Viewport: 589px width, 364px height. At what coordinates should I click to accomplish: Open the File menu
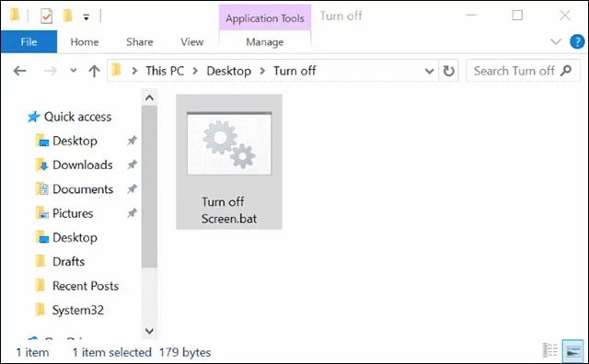coord(29,41)
